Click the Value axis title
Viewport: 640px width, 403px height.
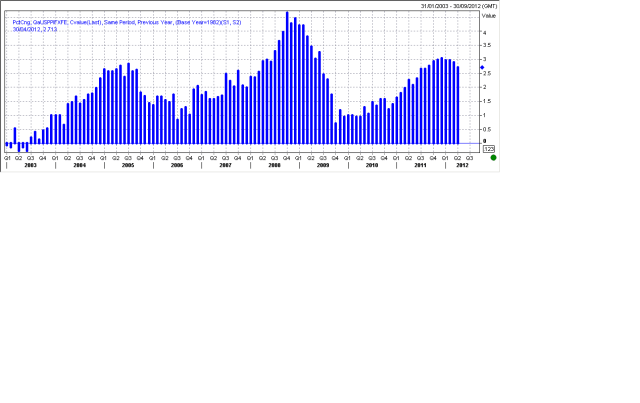(x=488, y=17)
